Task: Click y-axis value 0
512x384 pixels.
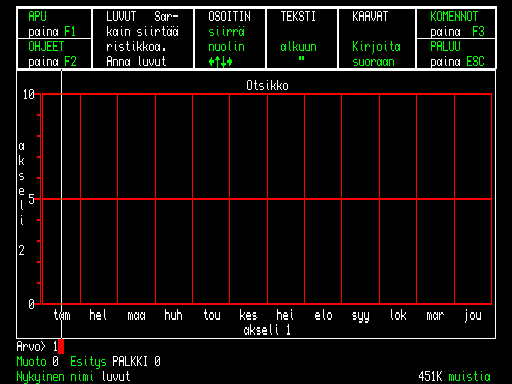Action: (x=31, y=304)
